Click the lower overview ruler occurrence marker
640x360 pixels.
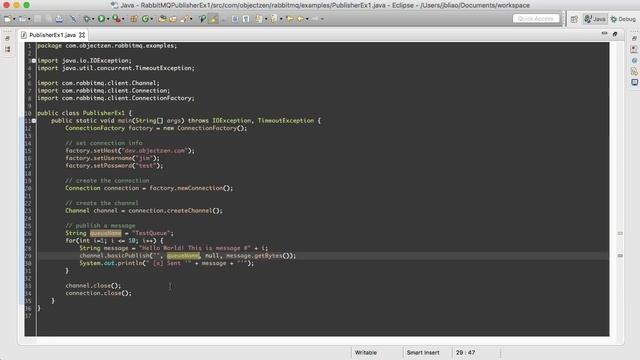(620, 256)
